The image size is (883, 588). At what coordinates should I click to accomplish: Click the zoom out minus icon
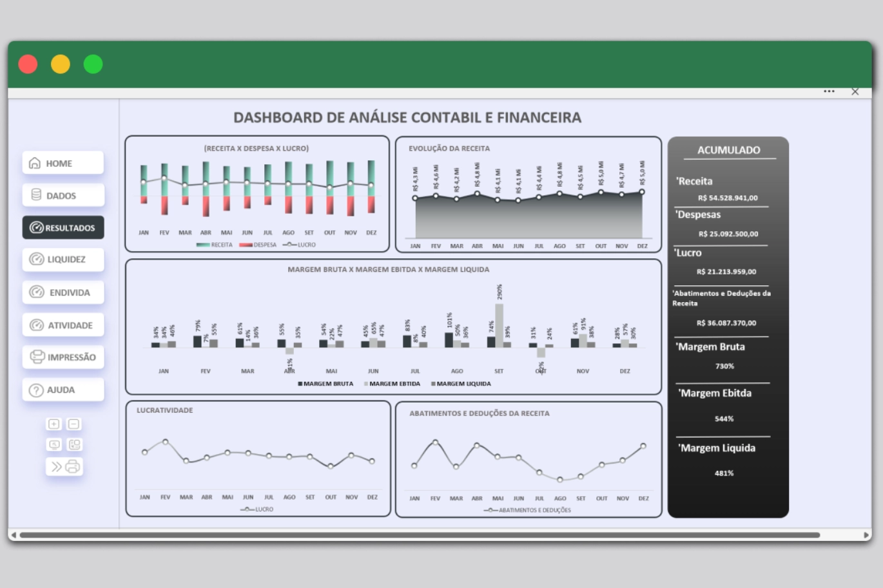point(74,424)
